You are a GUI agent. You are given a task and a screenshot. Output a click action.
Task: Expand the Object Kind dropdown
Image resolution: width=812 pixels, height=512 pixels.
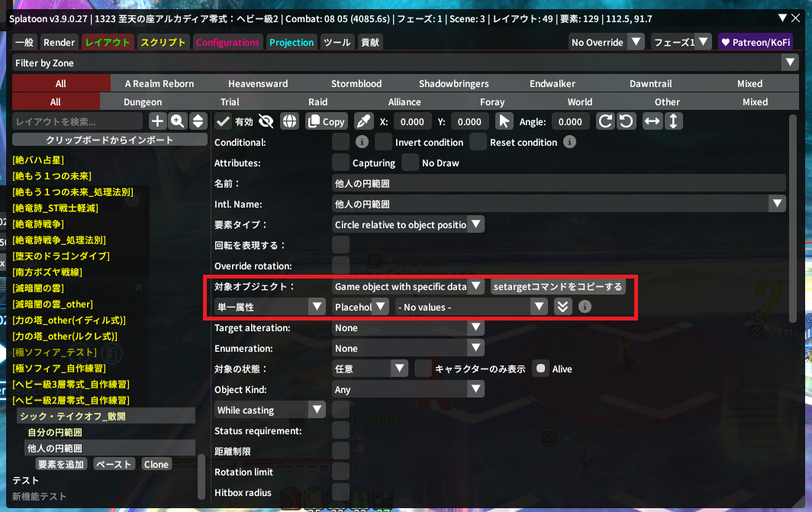408,389
